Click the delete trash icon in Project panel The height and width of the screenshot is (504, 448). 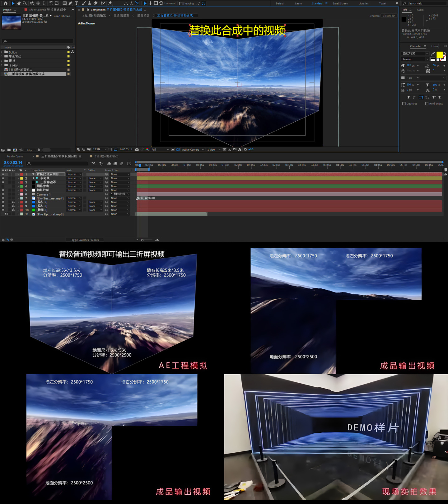[39, 150]
